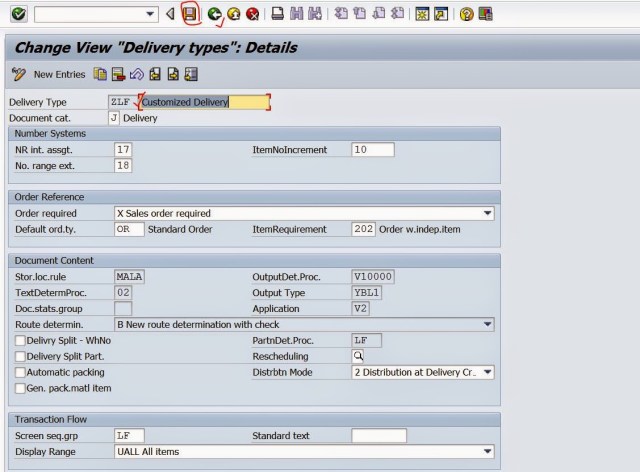The image size is (640, 472).
Task: Open the Display Range dropdown
Action: click(488, 452)
